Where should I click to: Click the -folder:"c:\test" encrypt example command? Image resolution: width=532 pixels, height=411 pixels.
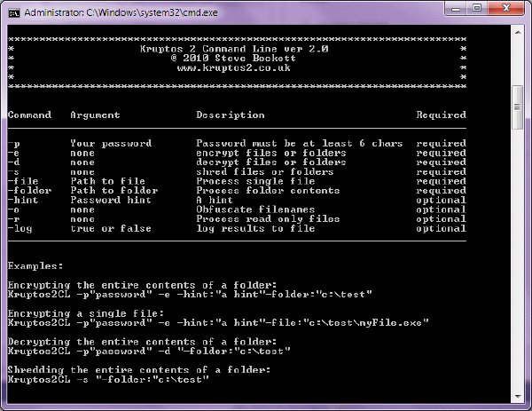tap(190, 294)
